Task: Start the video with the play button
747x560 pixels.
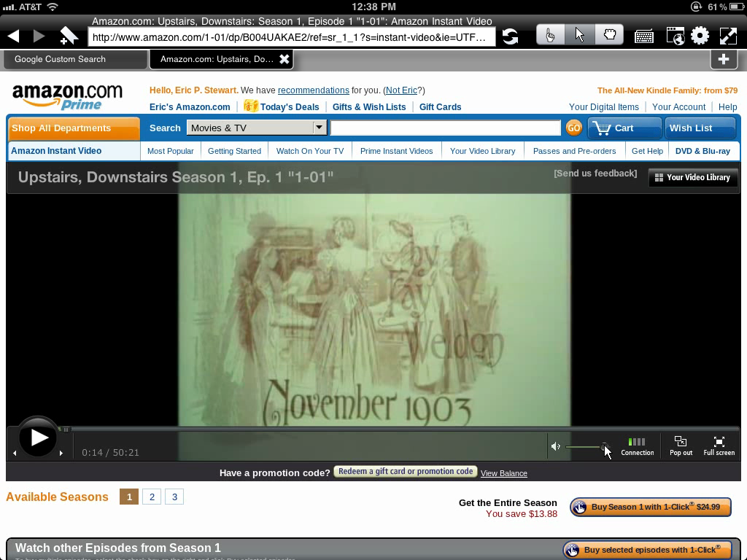Action: coord(38,437)
